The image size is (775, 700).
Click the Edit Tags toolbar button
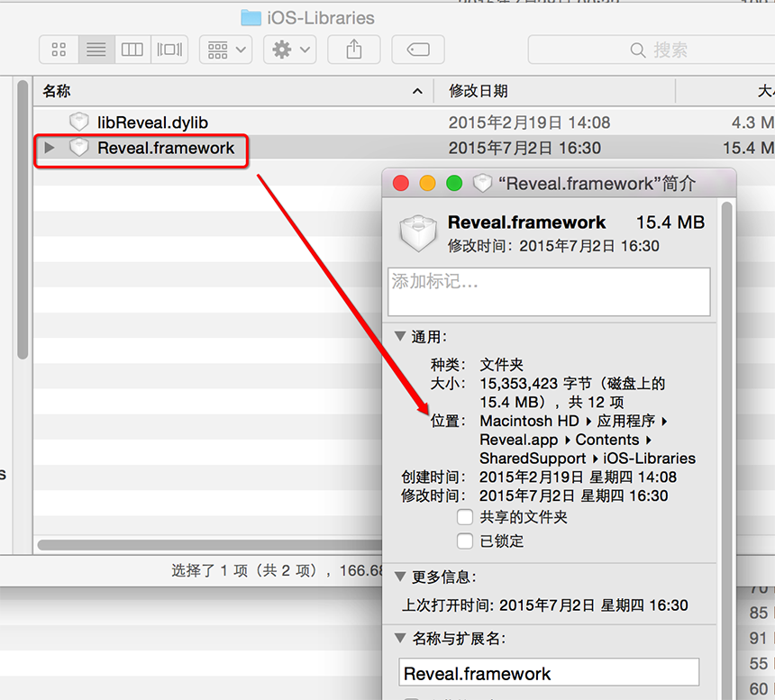click(418, 50)
